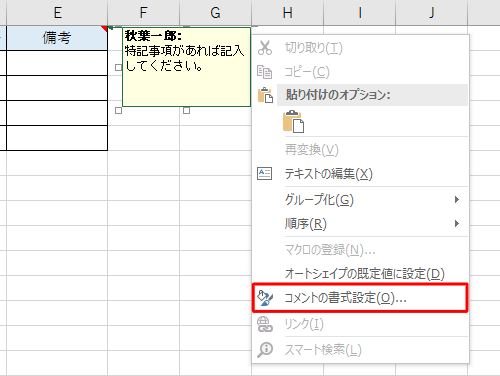
Task: Select column H header
Action: pyautogui.click(x=287, y=13)
